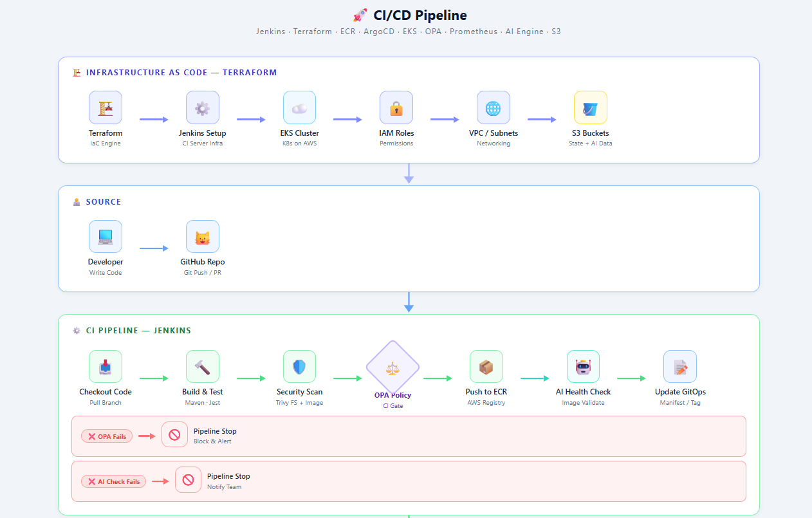Click the Trivy FS + Image caption
The image size is (812, 518).
pyautogui.click(x=300, y=403)
